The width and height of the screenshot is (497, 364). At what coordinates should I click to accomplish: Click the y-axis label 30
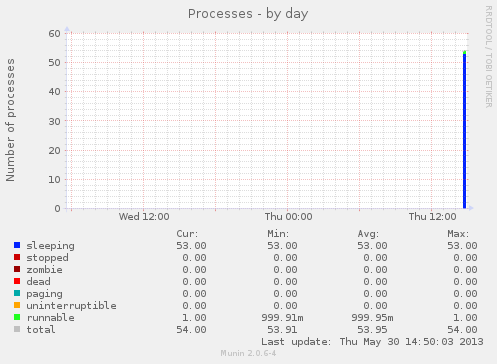tap(54, 121)
